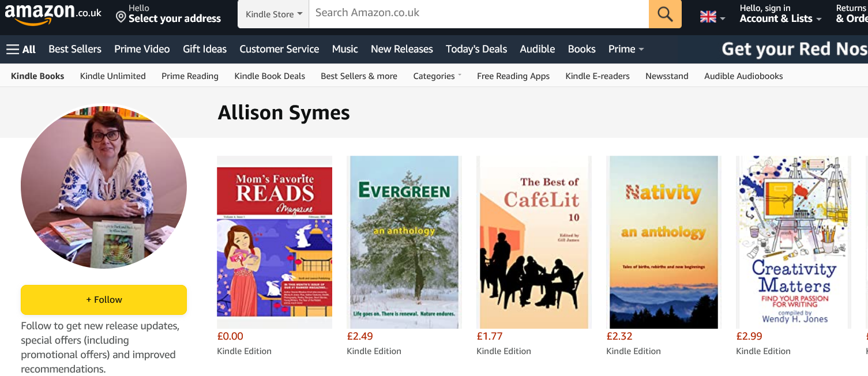Image resolution: width=868 pixels, height=376 pixels.
Task: Click the Search Amazon.co.uk input field
Action: tap(479, 14)
